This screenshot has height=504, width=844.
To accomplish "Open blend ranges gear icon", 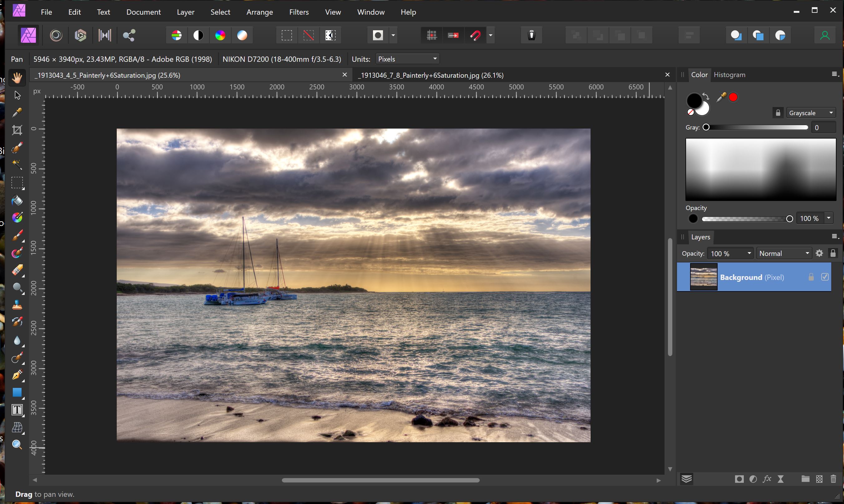I will [819, 253].
